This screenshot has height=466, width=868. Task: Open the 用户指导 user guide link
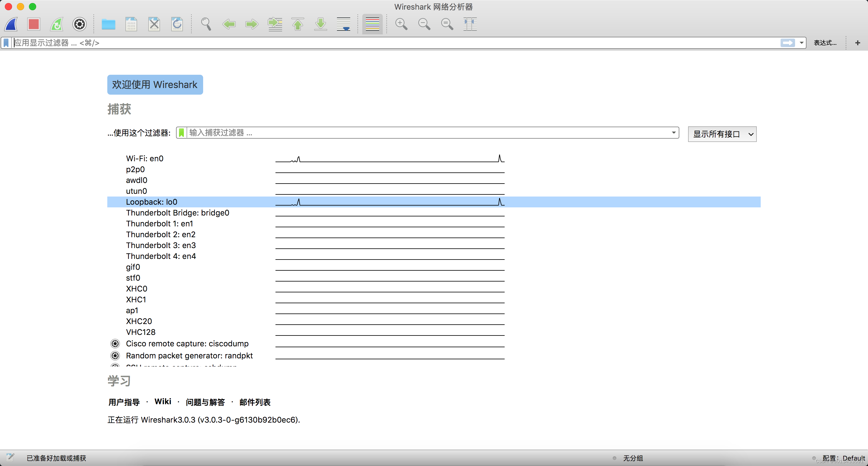(124, 402)
